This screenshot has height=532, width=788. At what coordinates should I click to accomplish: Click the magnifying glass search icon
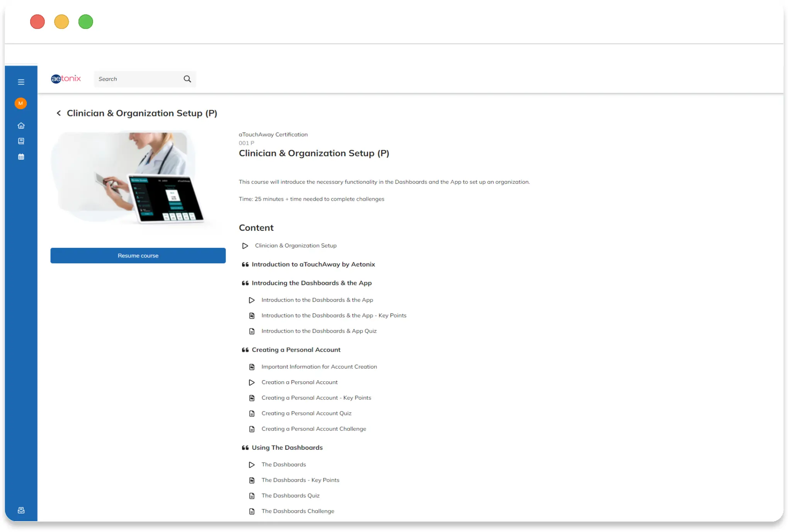(x=187, y=79)
